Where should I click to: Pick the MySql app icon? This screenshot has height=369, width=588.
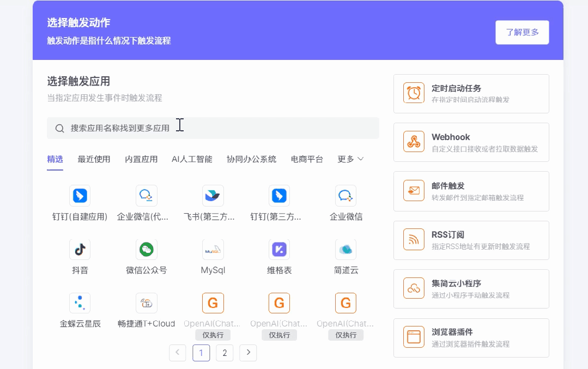(x=213, y=250)
